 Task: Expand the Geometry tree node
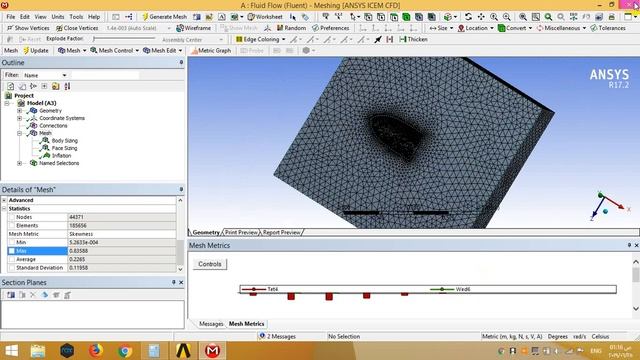[19, 111]
